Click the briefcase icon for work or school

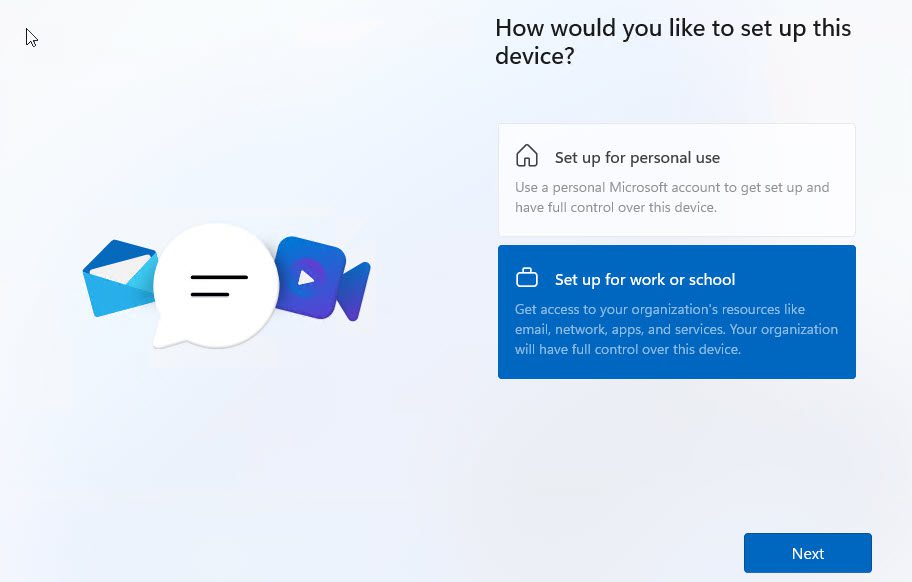pos(527,279)
